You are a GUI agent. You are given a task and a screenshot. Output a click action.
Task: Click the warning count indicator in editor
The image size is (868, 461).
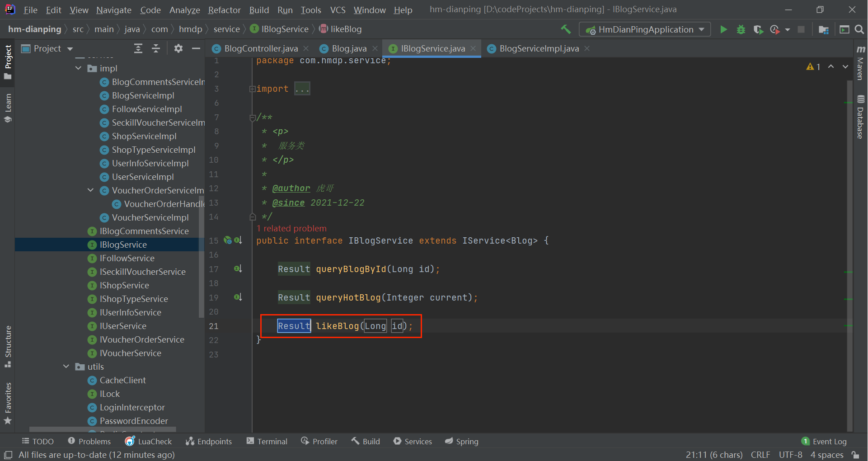(813, 66)
